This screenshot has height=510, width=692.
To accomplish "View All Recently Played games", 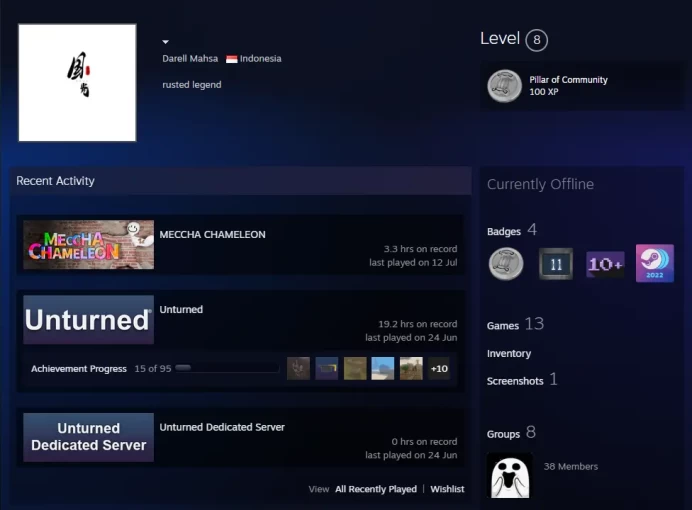I will pyautogui.click(x=376, y=489).
